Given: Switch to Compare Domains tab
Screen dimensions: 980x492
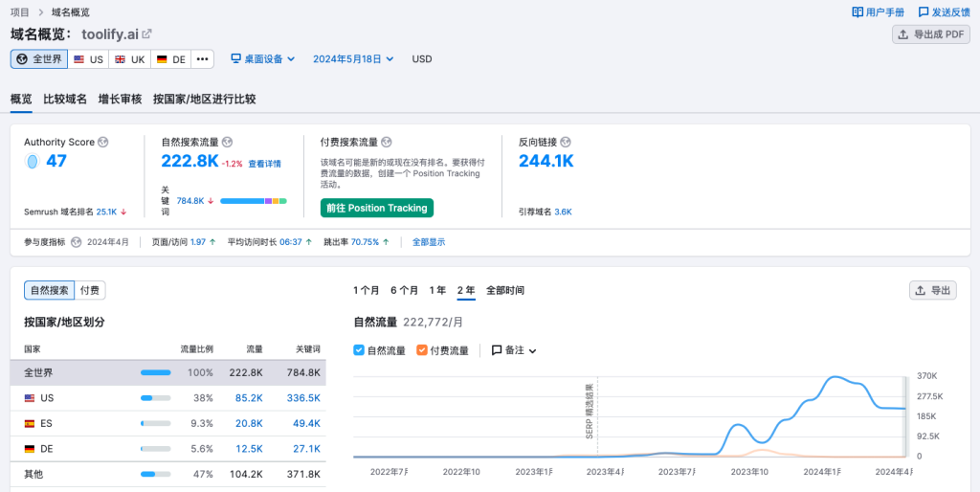Looking at the screenshot, I should (65, 99).
